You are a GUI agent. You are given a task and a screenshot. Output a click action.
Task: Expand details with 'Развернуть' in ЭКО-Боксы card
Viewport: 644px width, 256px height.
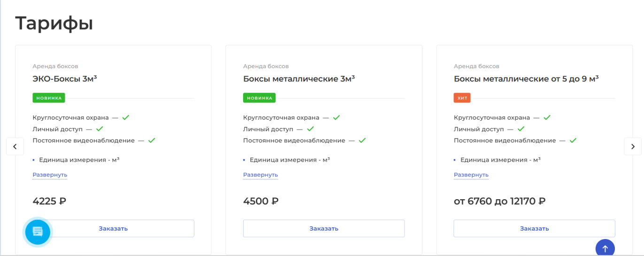[50, 175]
